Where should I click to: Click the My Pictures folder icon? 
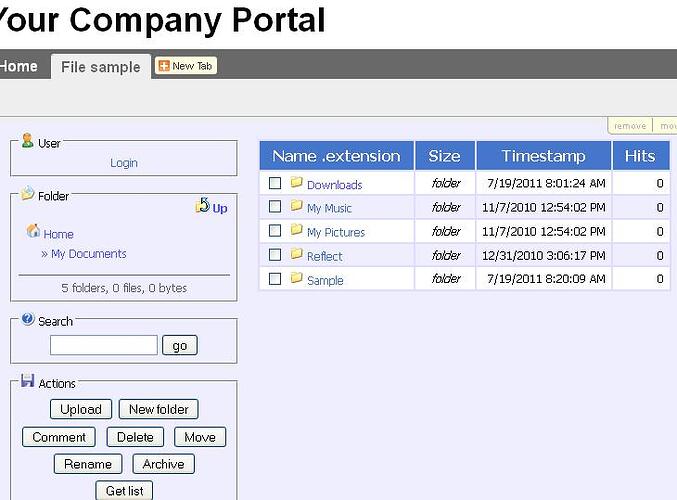[296, 230]
